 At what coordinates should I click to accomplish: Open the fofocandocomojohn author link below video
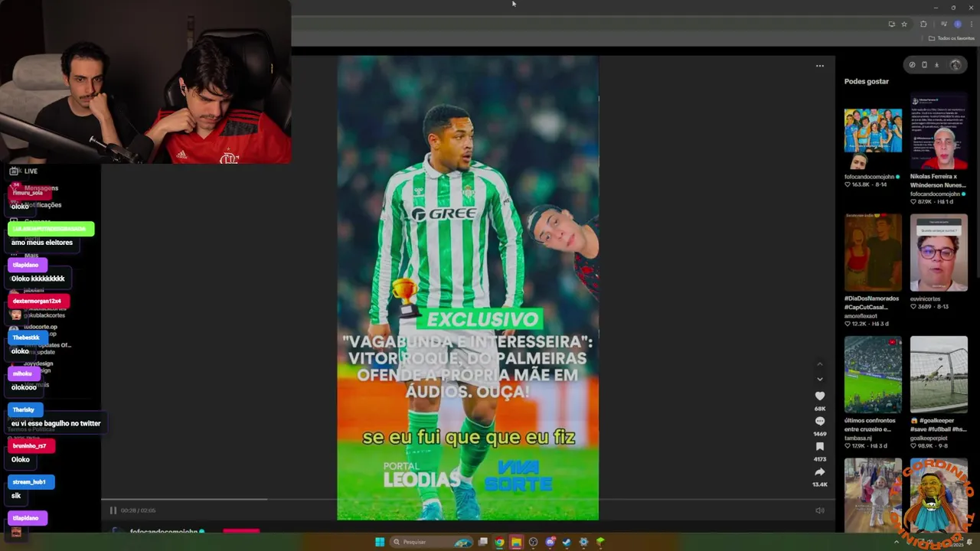(x=164, y=531)
